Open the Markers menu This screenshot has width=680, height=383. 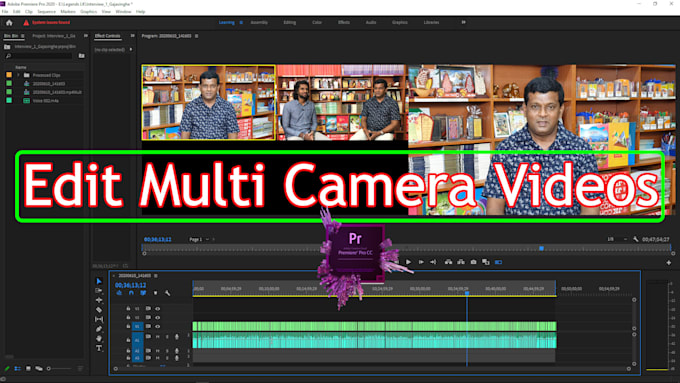[68, 12]
